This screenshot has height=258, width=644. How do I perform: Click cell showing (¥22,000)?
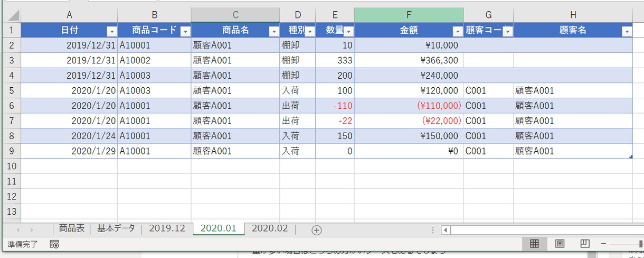pyautogui.click(x=409, y=121)
